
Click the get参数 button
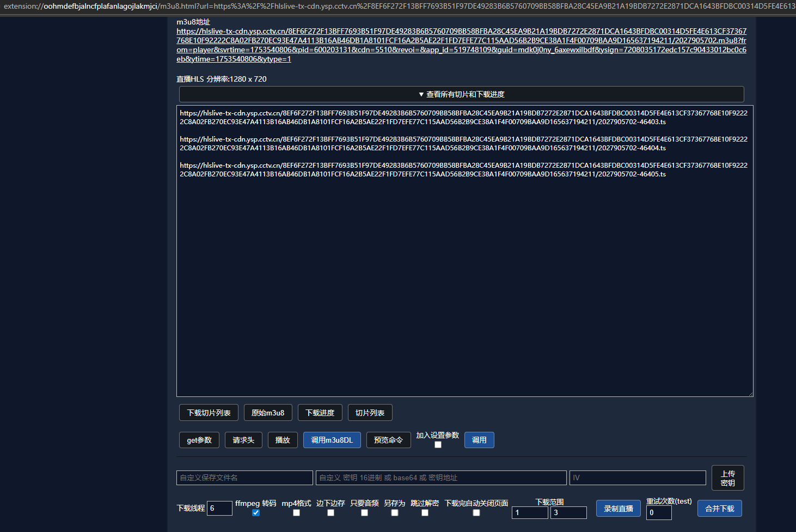pos(199,440)
